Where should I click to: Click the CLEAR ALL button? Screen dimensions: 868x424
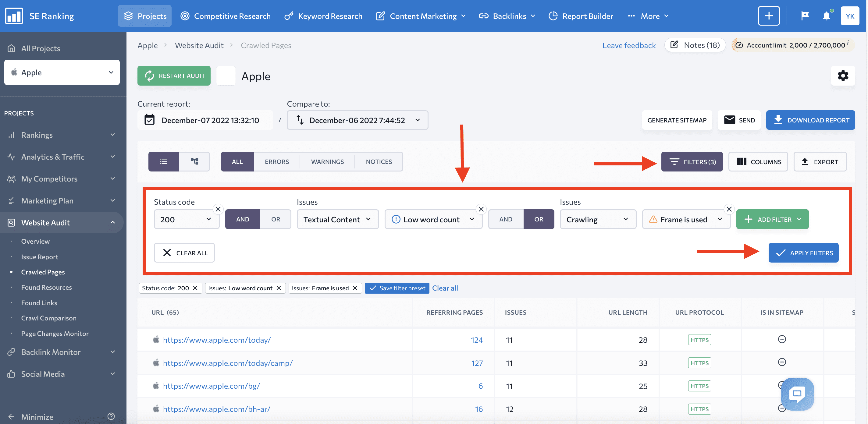pyautogui.click(x=184, y=253)
